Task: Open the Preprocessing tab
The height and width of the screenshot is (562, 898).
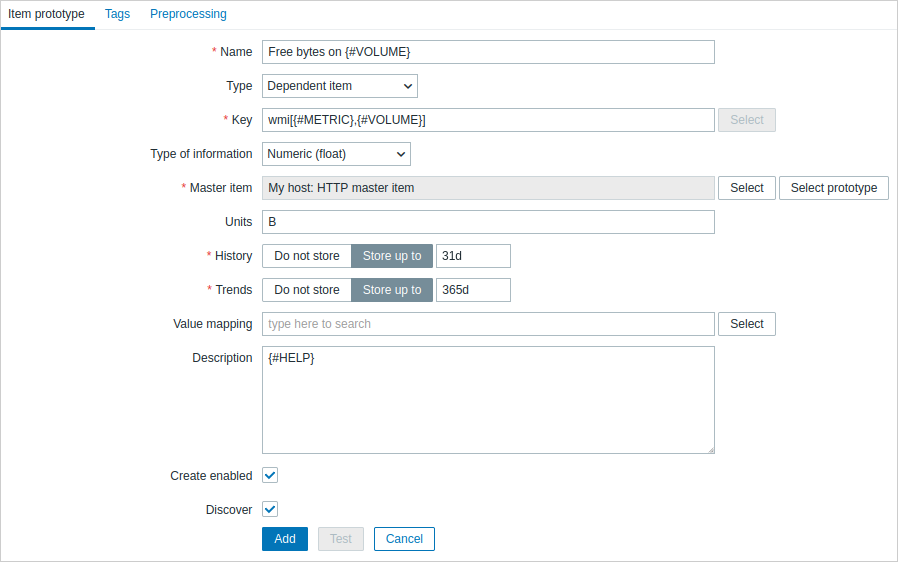Action: coord(188,14)
